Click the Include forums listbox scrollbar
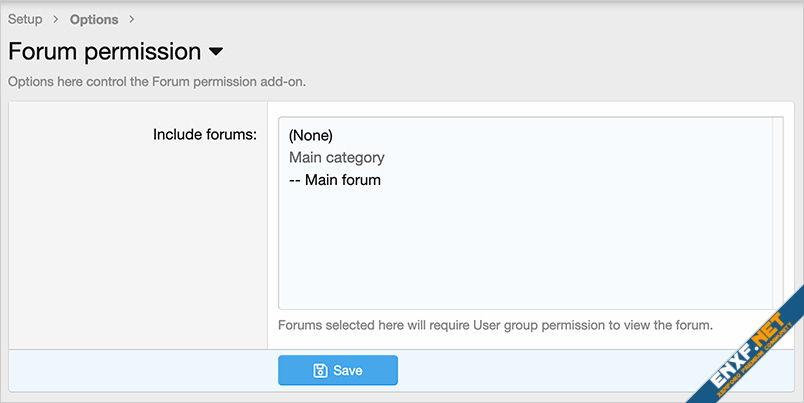This screenshot has width=804, height=403. coord(777,212)
